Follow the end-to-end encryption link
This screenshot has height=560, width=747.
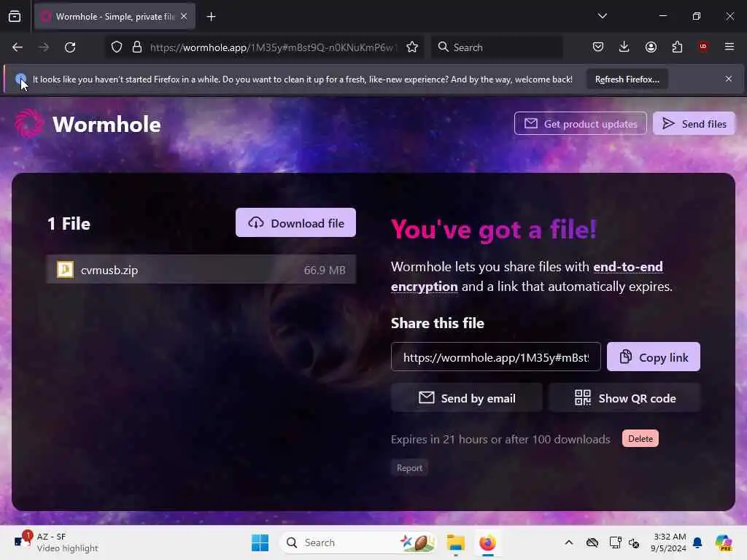pyautogui.click(x=627, y=267)
